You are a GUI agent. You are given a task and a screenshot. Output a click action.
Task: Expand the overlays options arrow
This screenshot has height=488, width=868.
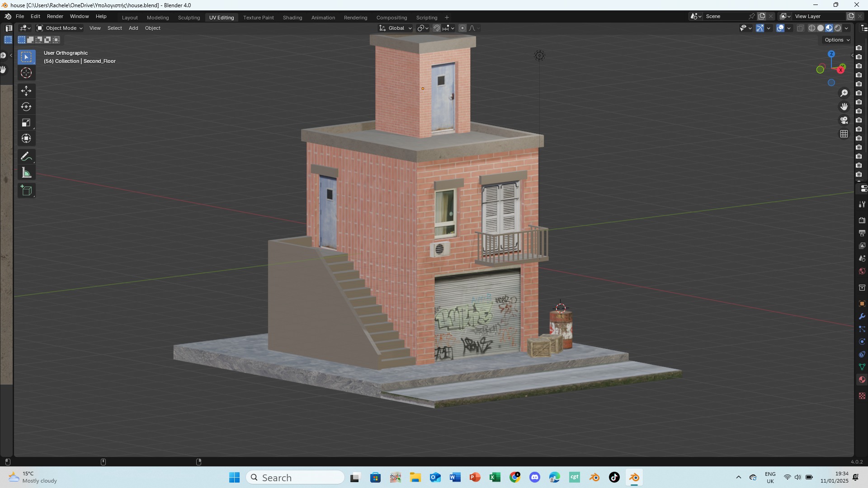[789, 28]
